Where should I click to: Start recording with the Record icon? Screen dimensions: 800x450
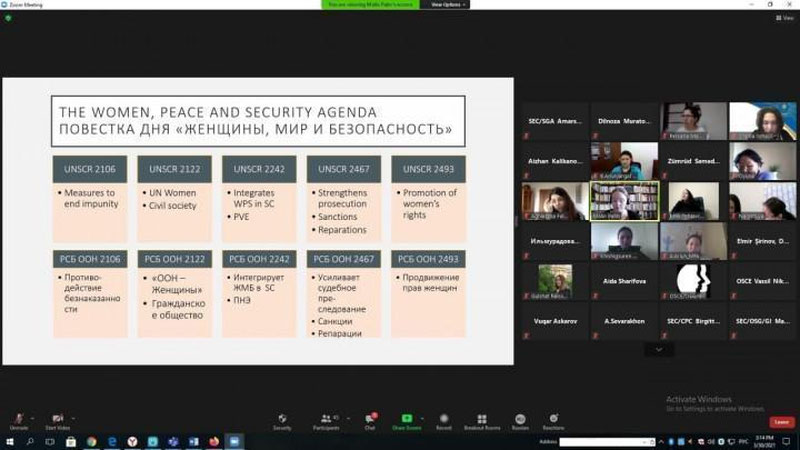(443, 419)
